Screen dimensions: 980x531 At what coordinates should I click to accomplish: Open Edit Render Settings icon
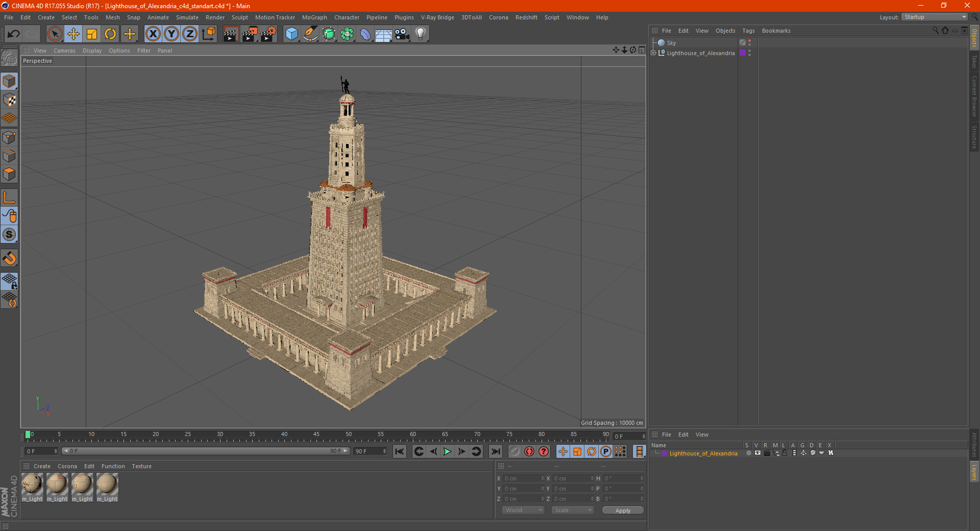tap(268, 34)
